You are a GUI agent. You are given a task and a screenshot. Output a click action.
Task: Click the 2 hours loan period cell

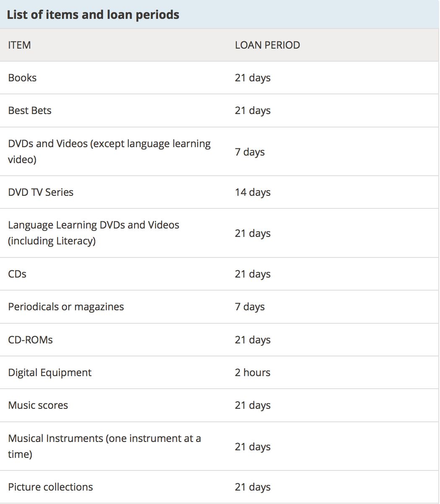253,372
